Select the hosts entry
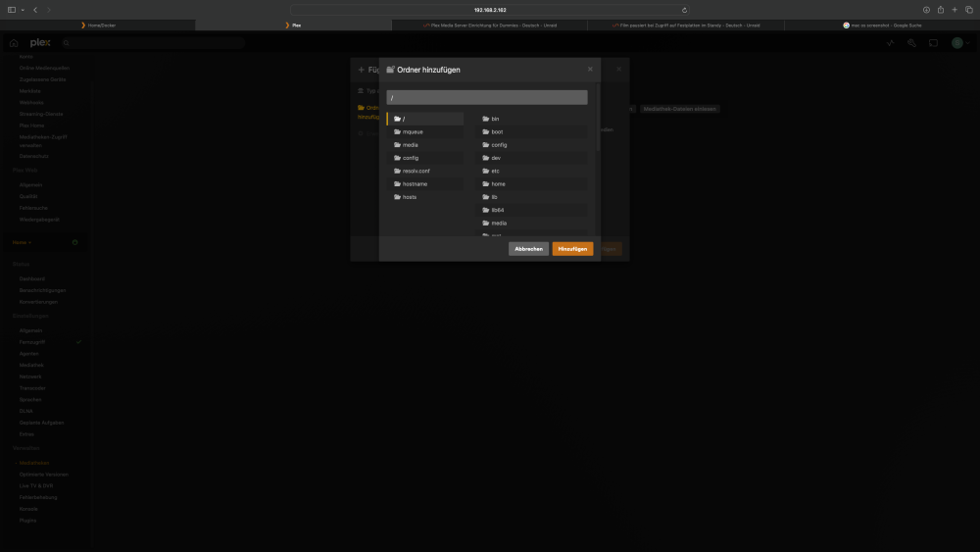The height and width of the screenshot is (552, 980). pyautogui.click(x=425, y=197)
